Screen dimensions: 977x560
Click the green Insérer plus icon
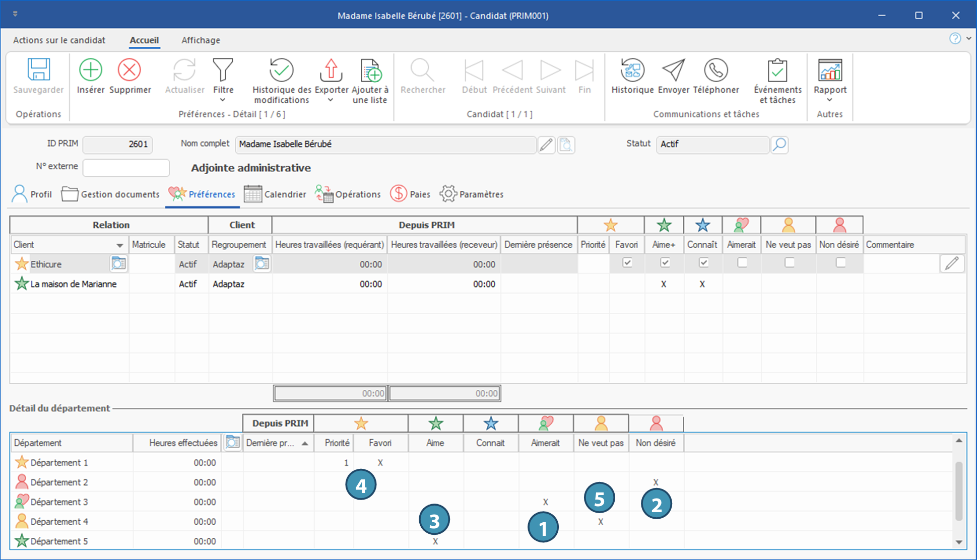coord(91,70)
